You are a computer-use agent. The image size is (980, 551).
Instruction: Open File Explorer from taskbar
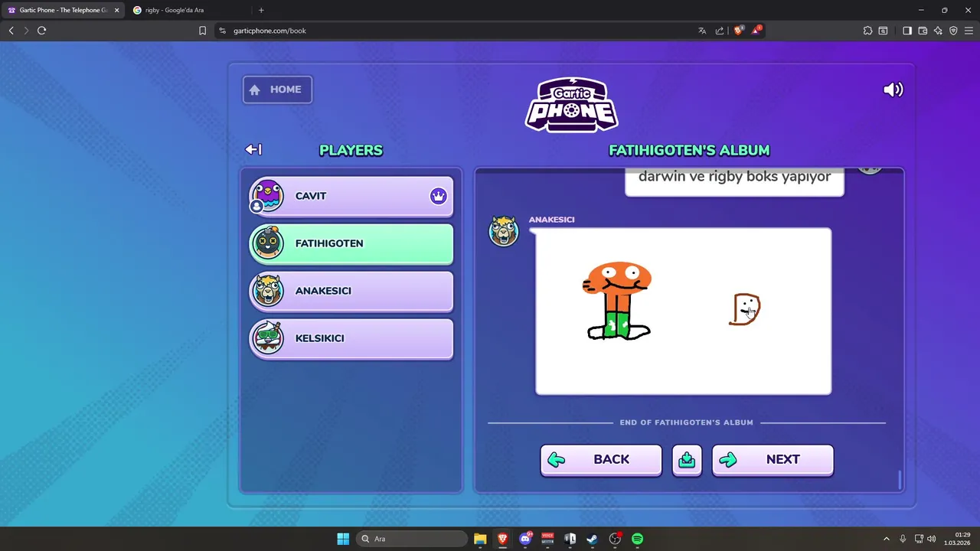[480, 539]
